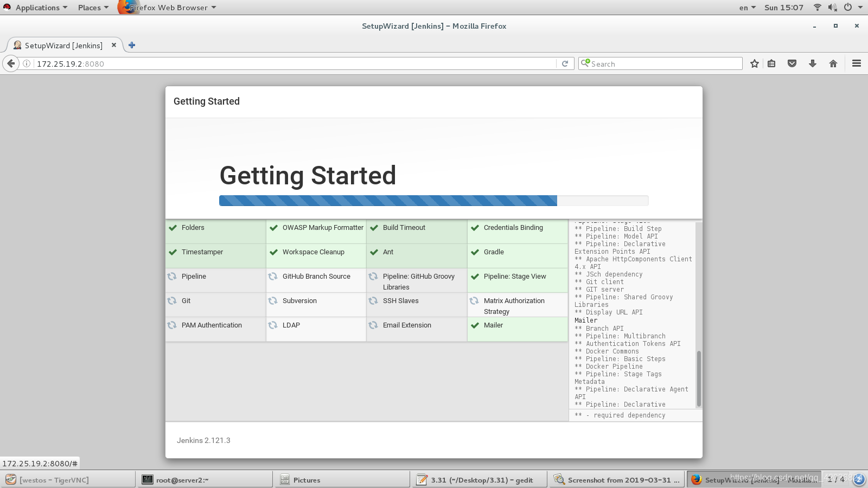The width and height of the screenshot is (868, 488).
Task: Switch to the Screenshot from 2019-03-31 window
Action: click(x=617, y=480)
